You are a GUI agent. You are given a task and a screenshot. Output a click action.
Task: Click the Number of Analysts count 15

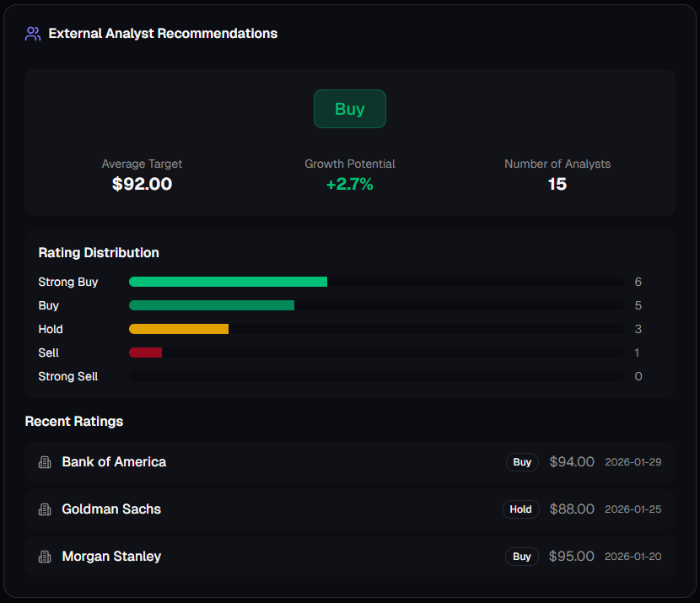tap(557, 184)
